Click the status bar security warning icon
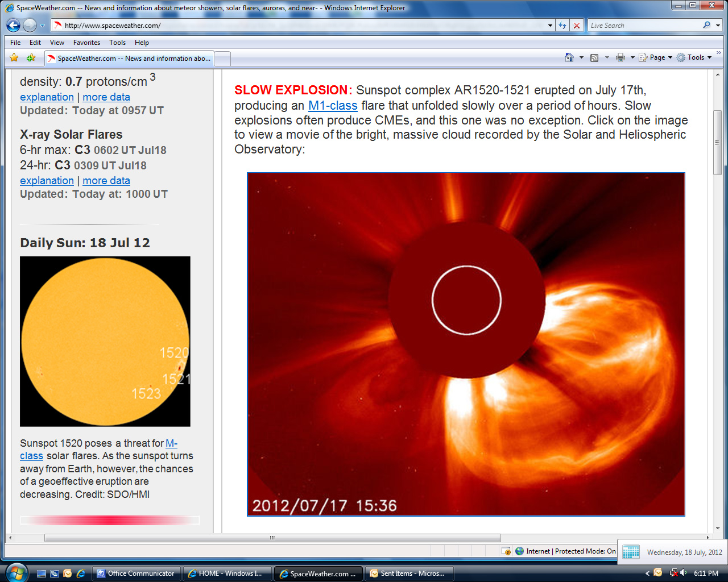This screenshot has width=728, height=582. coord(506,551)
